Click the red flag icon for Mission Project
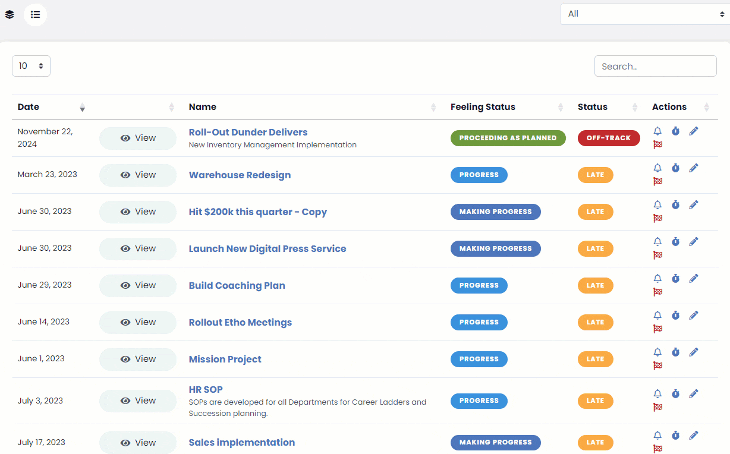The image size is (730, 454). (x=657, y=365)
